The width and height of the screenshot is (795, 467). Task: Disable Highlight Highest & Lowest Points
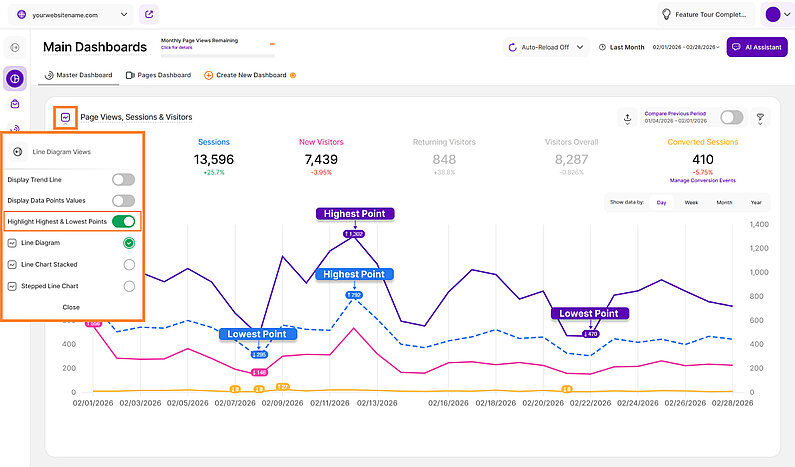(x=123, y=222)
